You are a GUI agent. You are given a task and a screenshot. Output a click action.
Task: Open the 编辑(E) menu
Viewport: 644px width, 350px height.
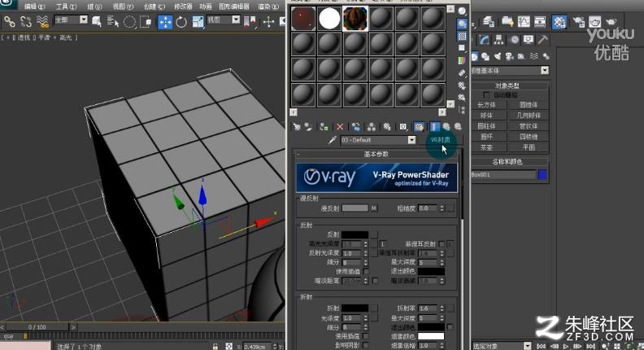34,7
